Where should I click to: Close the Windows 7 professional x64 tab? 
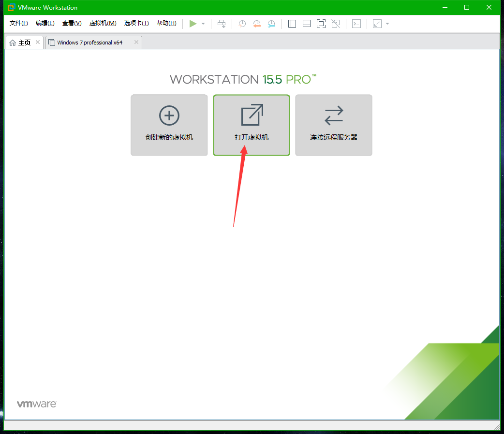click(x=136, y=42)
